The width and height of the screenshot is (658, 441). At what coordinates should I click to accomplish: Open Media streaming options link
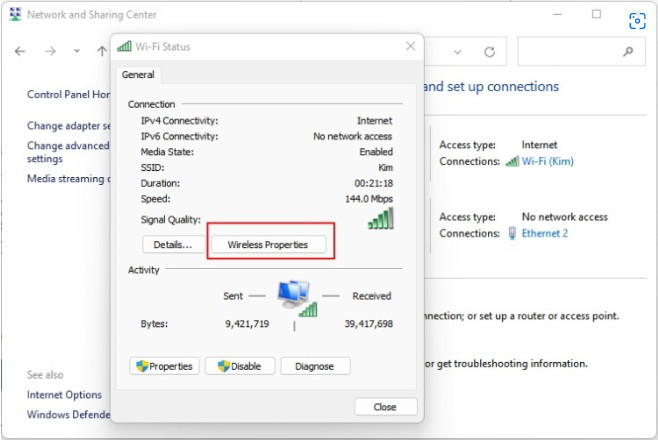[x=69, y=179]
